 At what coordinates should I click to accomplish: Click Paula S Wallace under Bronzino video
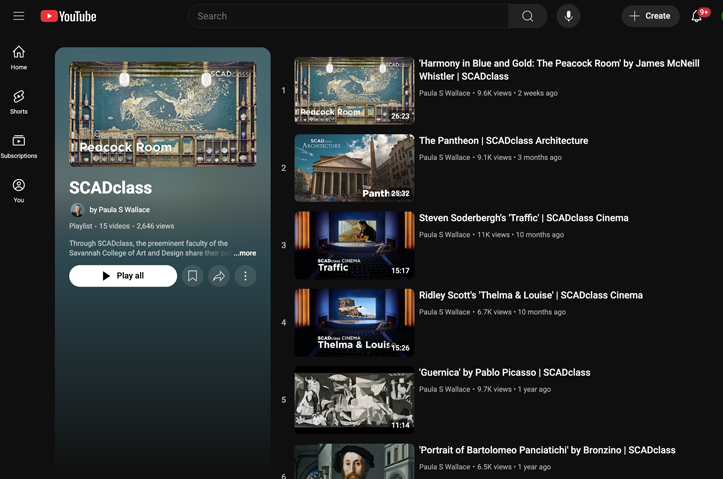click(x=444, y=467)
